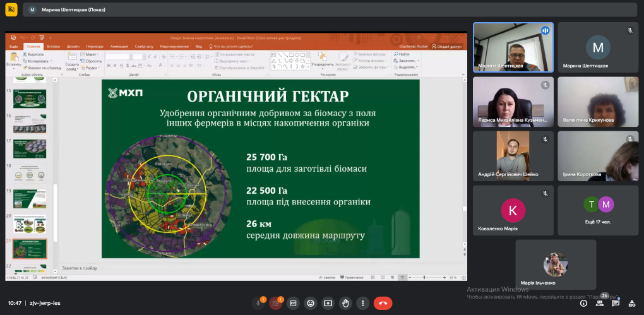Click the PowerPoint zoom slider handle

click(x=424, y=278)
